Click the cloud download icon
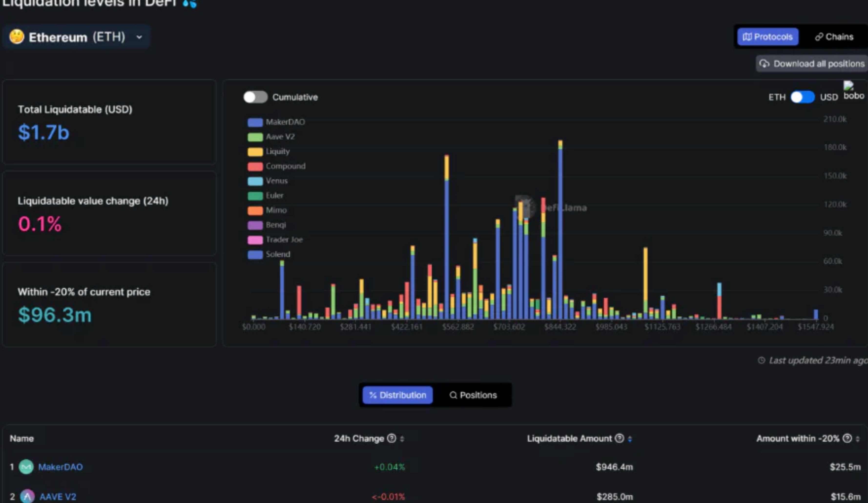 point(764,64)
